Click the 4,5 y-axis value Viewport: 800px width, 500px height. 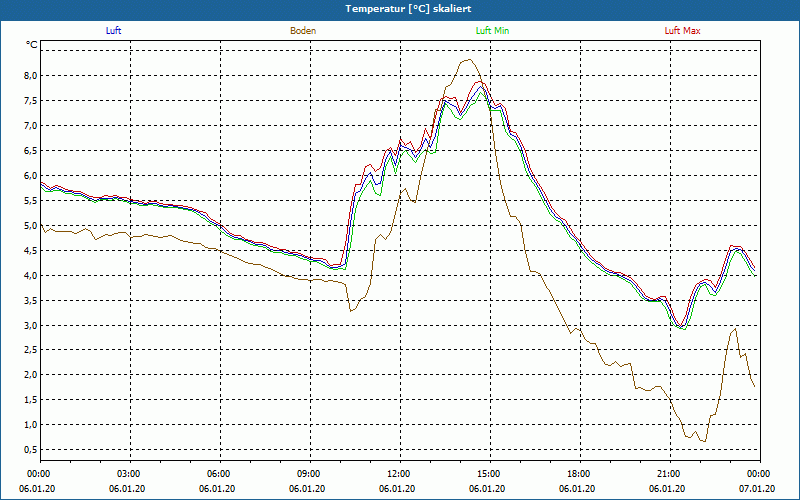click(x=31, y=251)
